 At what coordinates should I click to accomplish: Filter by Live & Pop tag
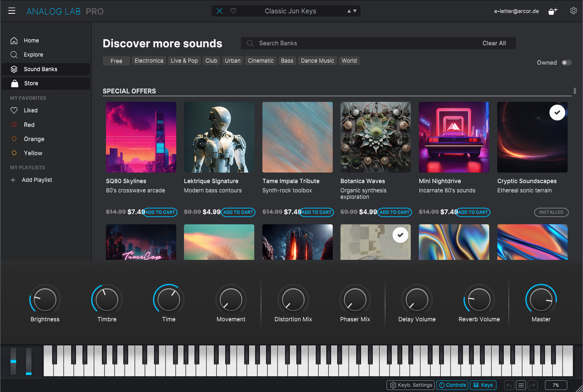[184, 61]
